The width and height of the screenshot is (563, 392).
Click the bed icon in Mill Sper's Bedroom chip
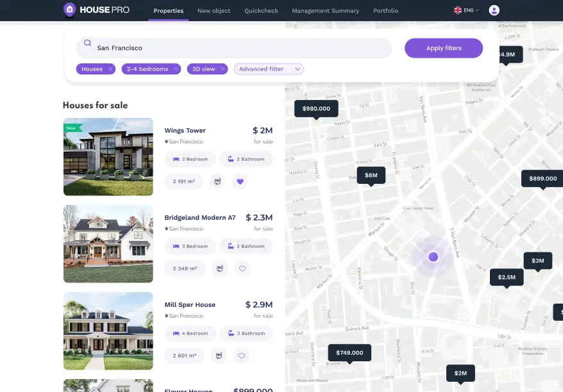coord(176,334)
